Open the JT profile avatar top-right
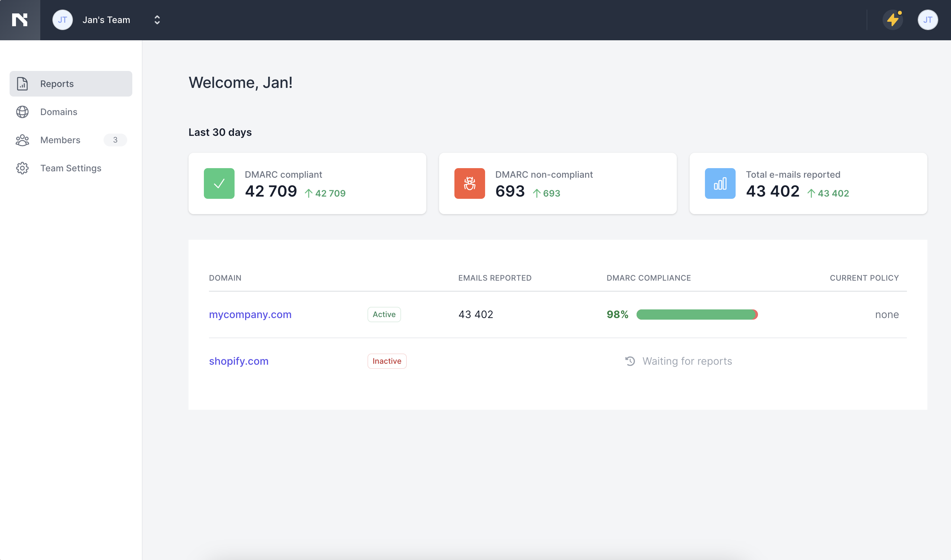Screen dimensions: 951x560 928,19
